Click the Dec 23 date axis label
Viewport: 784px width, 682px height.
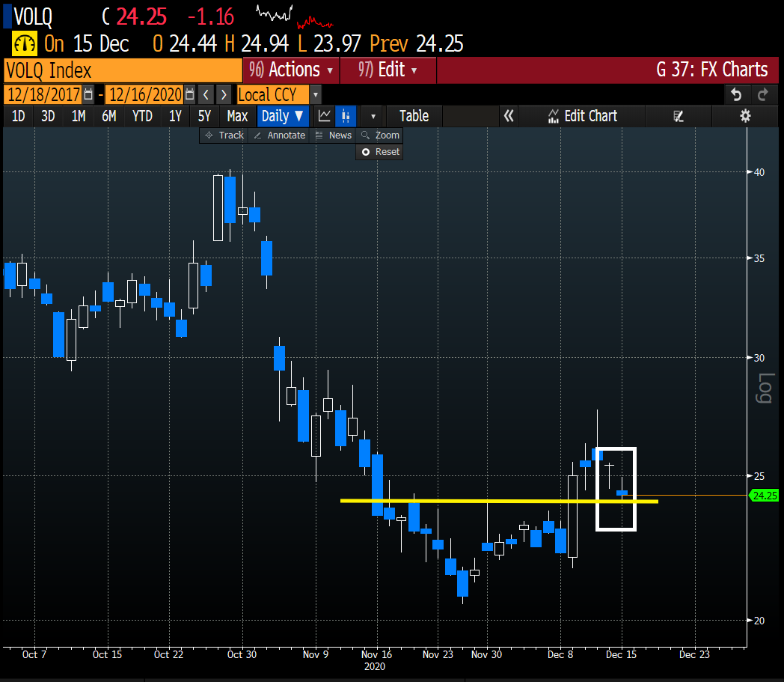(694, 654)
